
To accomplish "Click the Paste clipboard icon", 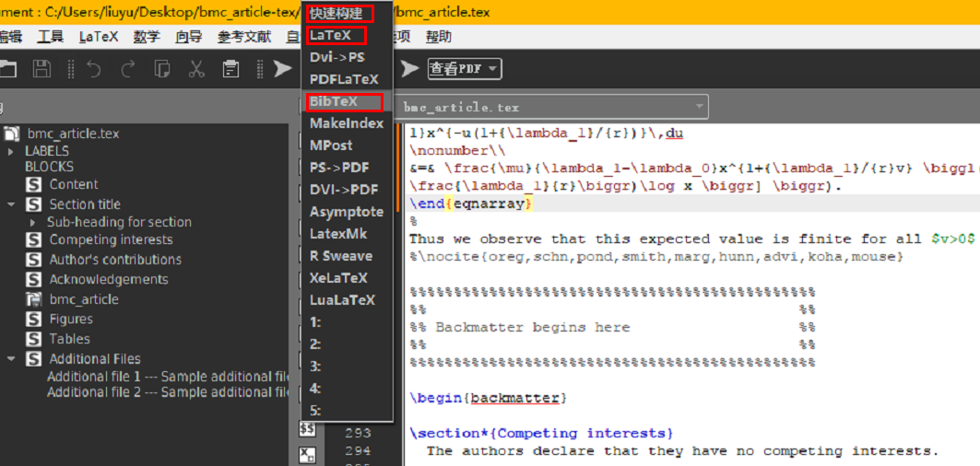I will pos(231,68).
